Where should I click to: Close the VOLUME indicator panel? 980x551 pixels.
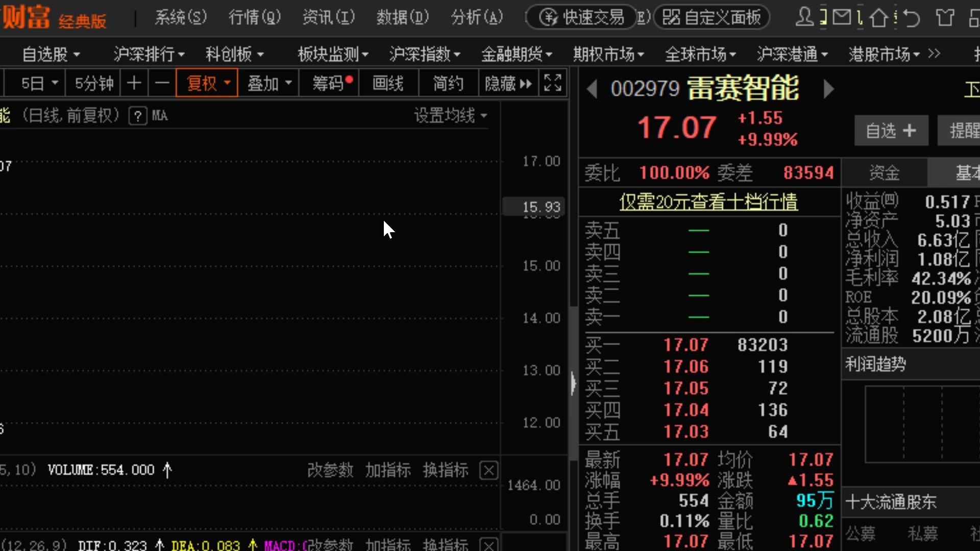488,470
